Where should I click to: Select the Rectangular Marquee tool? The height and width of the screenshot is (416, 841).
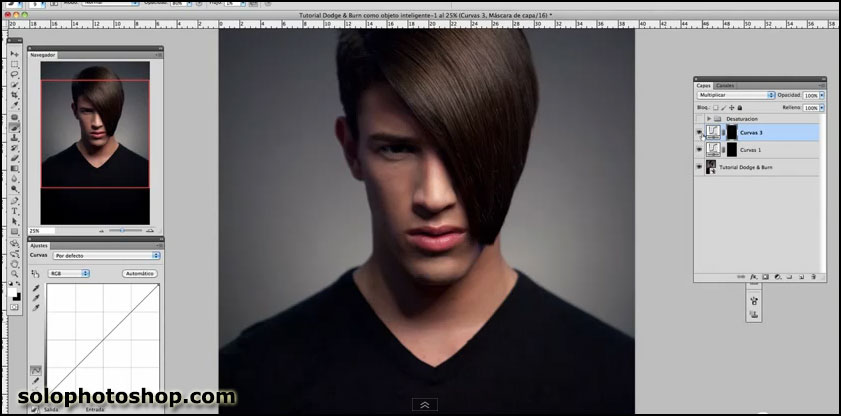14,64
